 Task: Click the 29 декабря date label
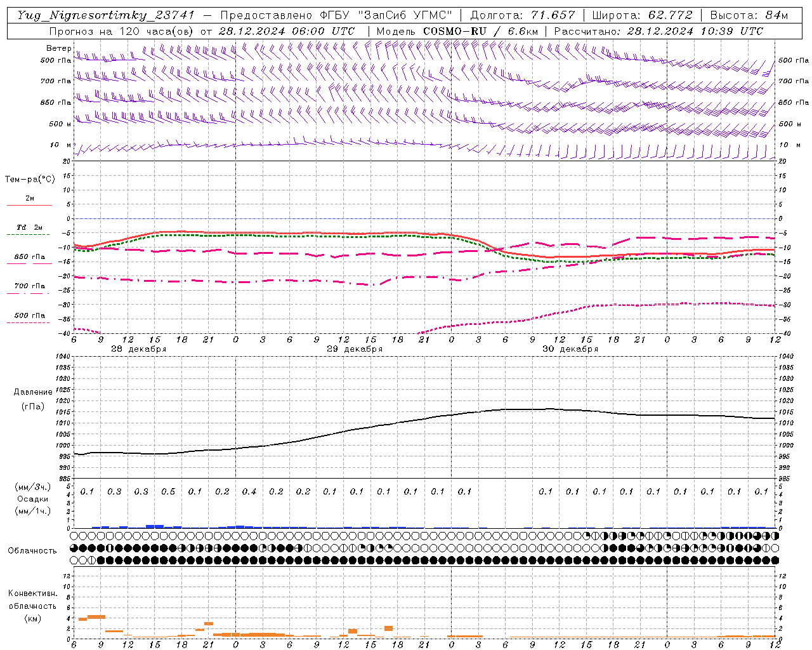pyautogui.click(x=355, y=349)
